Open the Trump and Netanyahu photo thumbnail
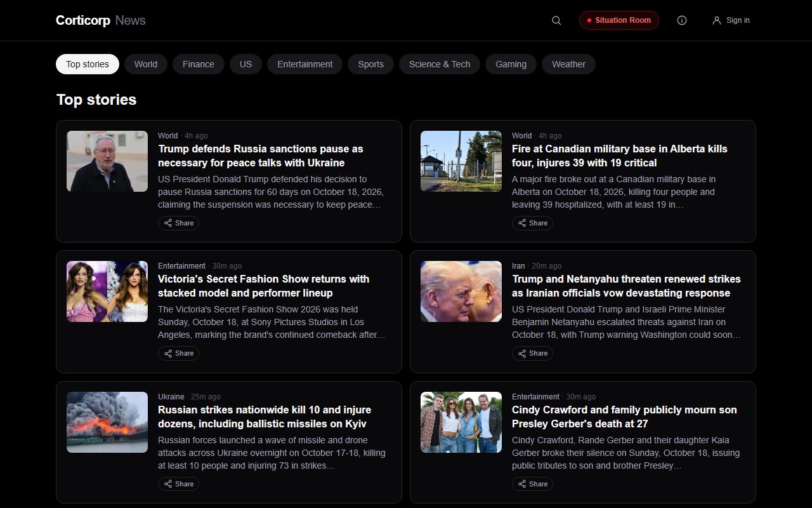Screen dimensions: 812x508 pos(461,291)
